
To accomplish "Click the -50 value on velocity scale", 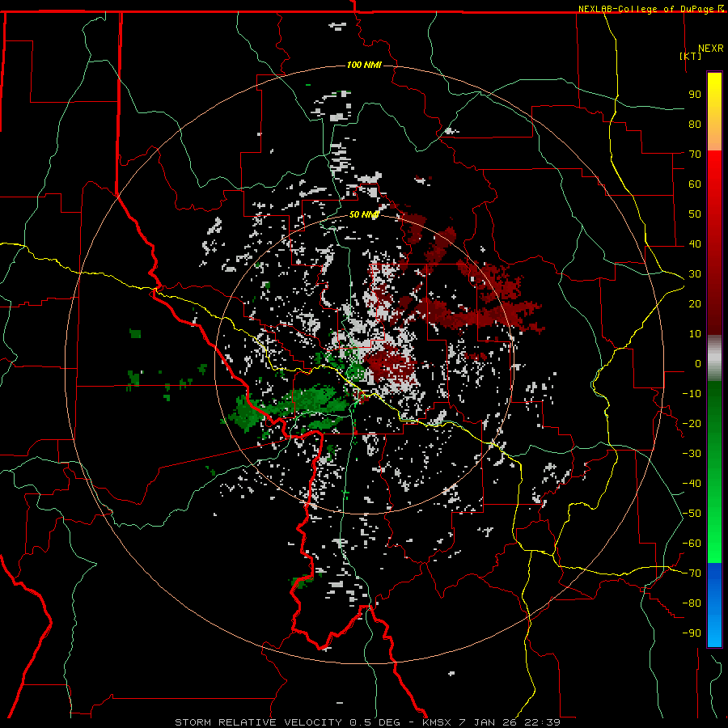I will point(692,514).
